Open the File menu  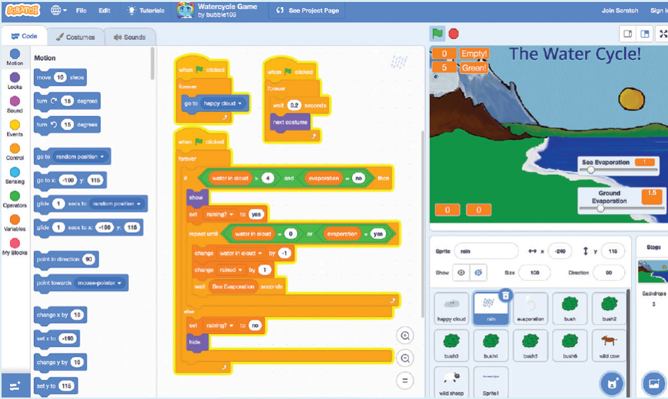[81, 10]
